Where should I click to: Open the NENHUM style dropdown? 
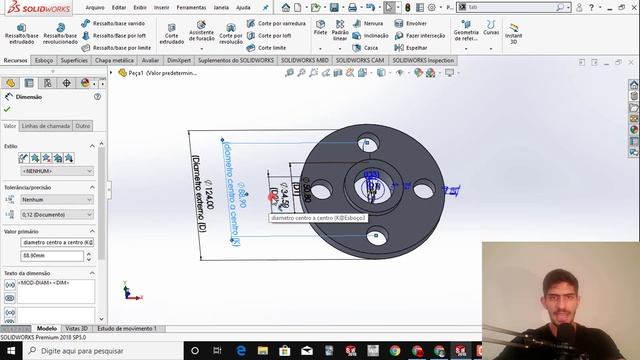(x=57, y=171)
